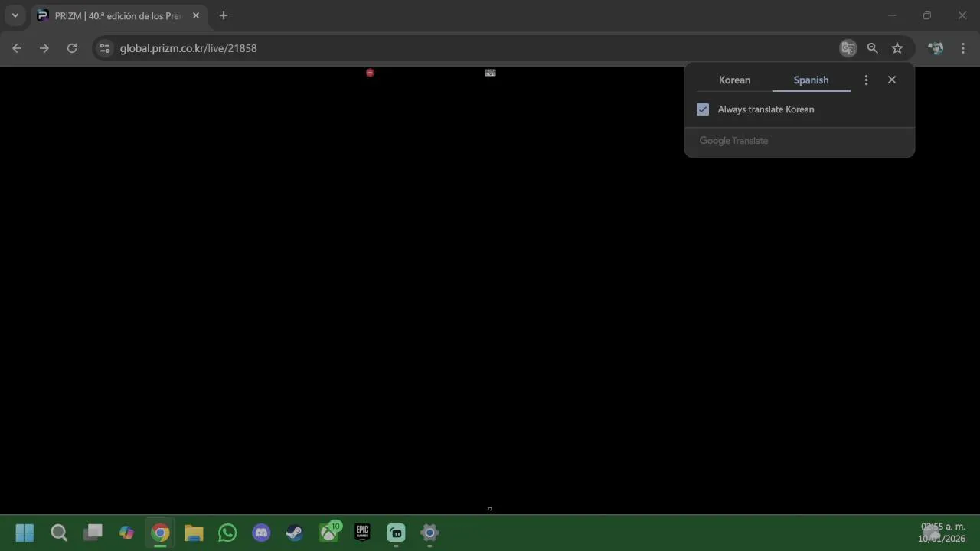Uncheck Always translate Korean checkbox
Image resolution: width=980 pixels, height=551 pixels.
click(x=703, y=109)
